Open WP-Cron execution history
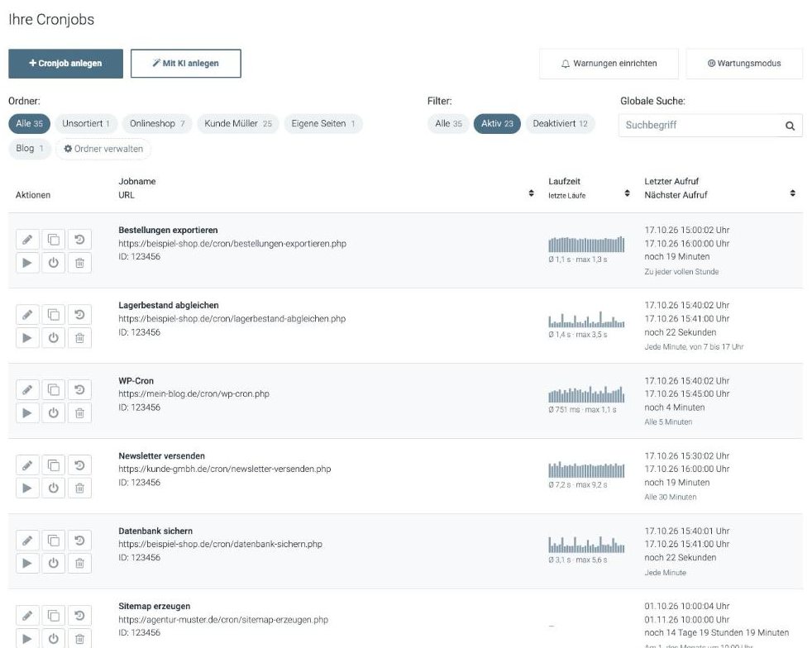Viewport: 812px width, 648px height. [x=79, y=390]
